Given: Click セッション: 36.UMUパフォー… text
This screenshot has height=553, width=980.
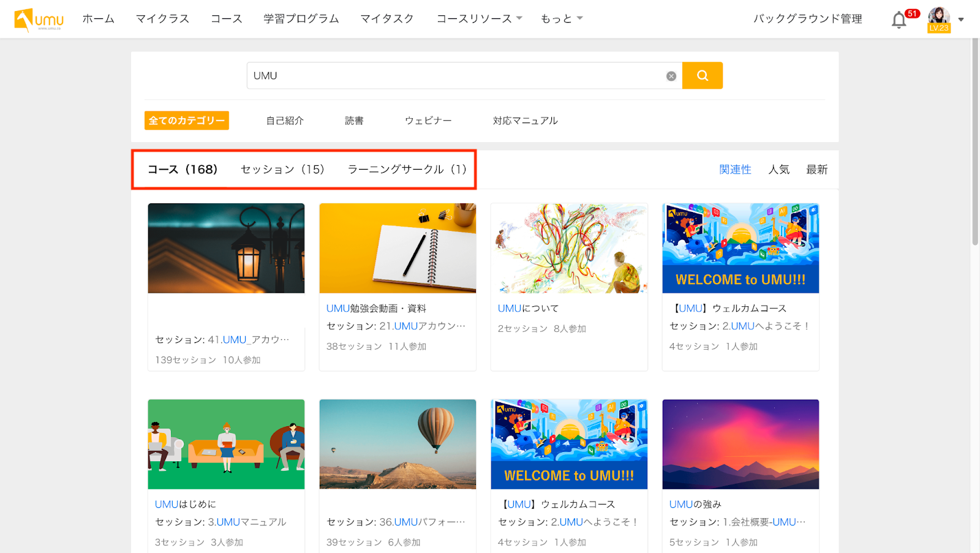Looking at the screenshot, I should tap(396, 522).
